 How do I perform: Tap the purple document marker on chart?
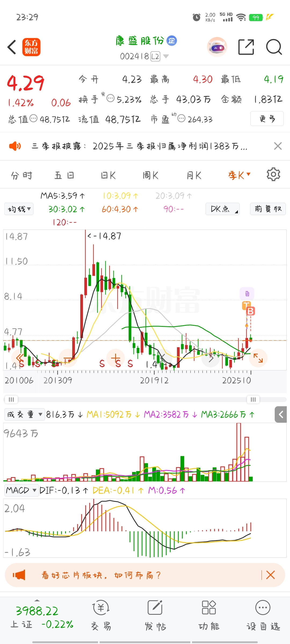tap(247, 294)
